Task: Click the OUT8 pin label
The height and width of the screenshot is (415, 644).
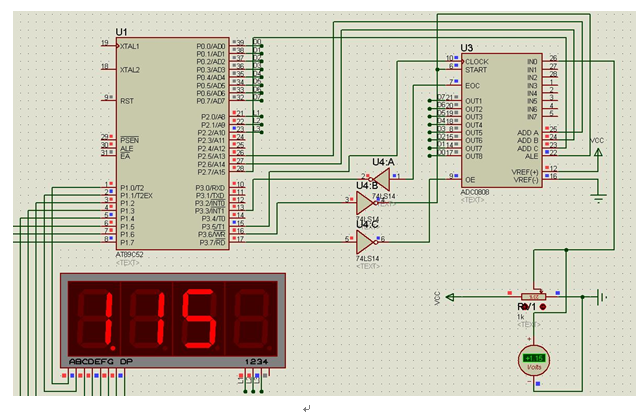Action: point(474,156)
